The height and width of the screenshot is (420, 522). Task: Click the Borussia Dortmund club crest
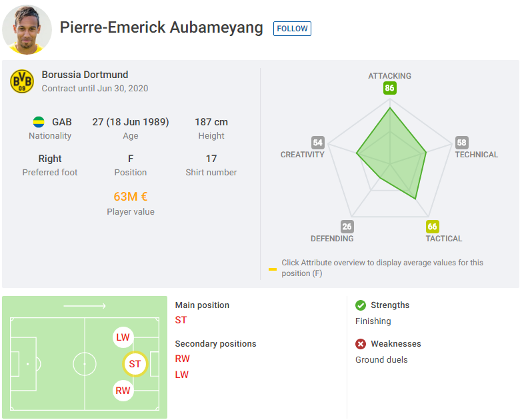click(22, 81)
